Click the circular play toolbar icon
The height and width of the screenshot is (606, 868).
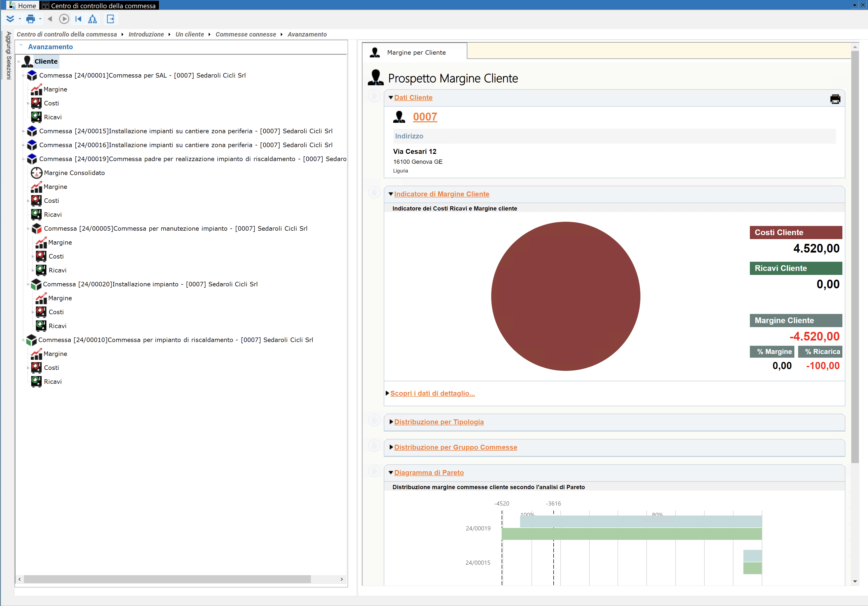(x=64, y=19)
